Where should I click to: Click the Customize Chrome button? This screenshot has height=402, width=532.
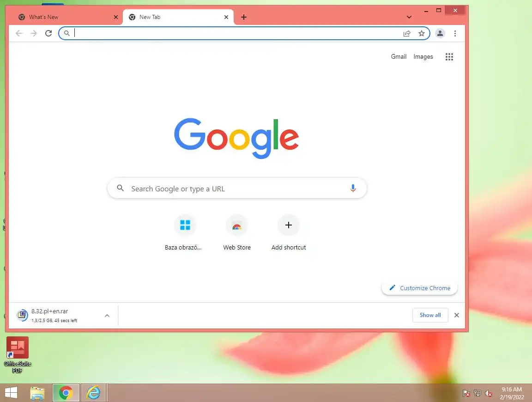(420, 288)
